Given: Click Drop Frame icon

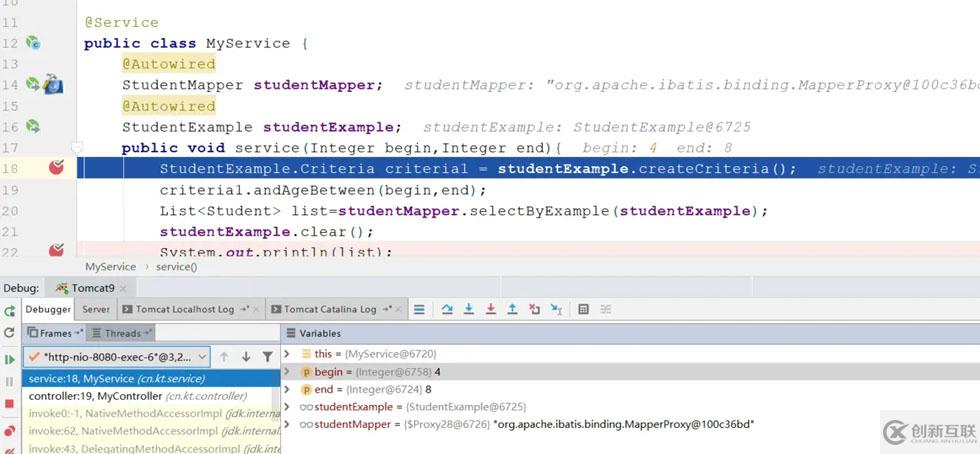Looking at the screenshot, I should tap(534, 309).
